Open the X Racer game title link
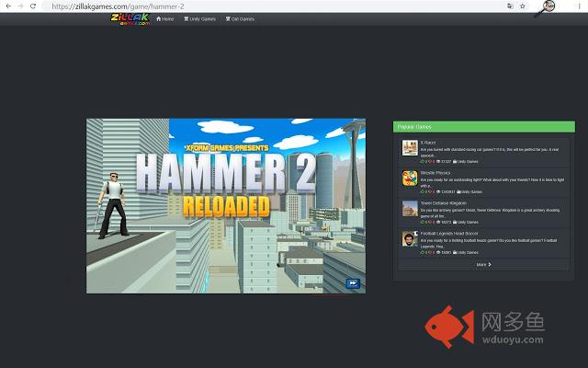The width and height of the screenshot is (588, 368). click(428, 143)
